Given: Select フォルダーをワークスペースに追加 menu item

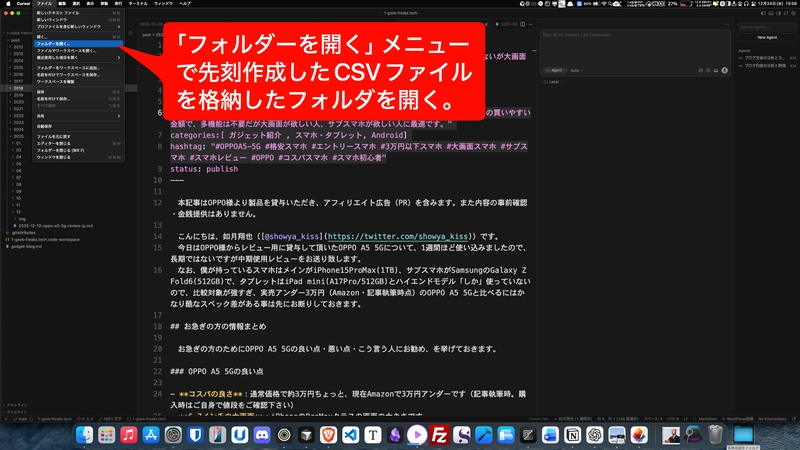Looking at the screenshot, I should pos(78,68).
